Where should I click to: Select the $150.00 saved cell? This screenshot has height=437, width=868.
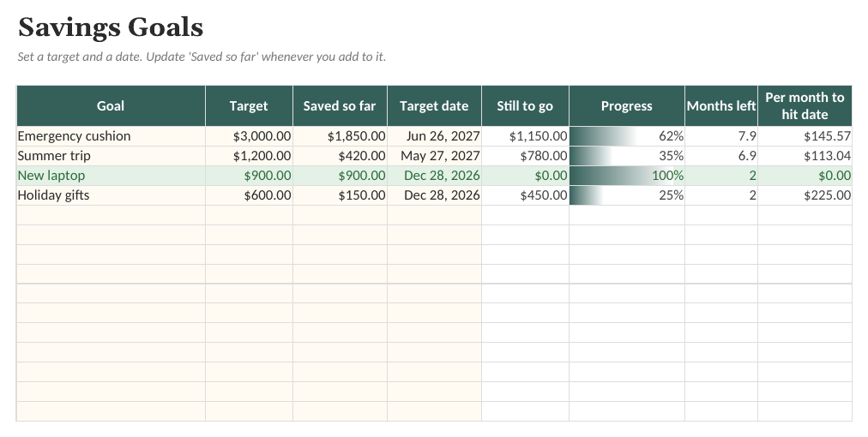(x=340, y=195)
